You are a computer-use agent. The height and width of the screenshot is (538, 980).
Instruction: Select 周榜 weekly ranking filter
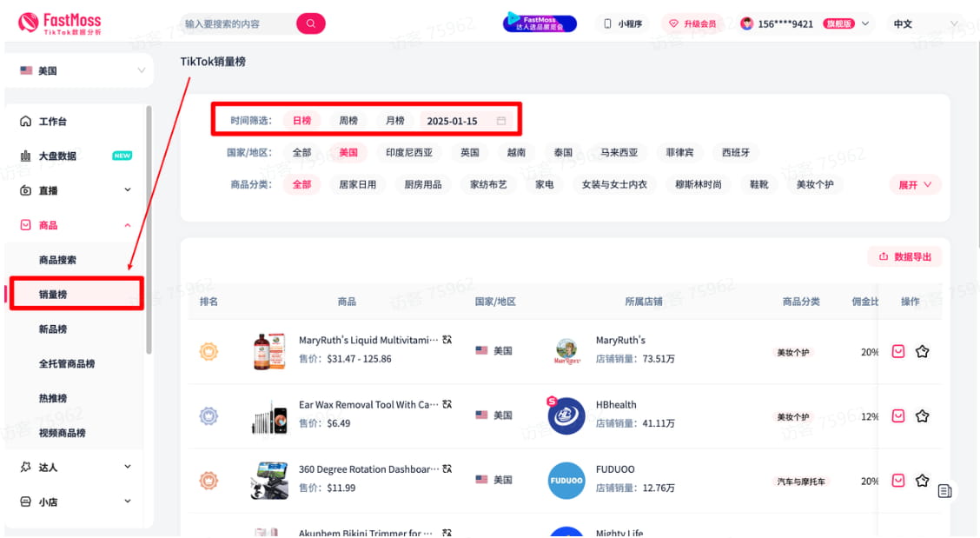[x=348, y=121]
